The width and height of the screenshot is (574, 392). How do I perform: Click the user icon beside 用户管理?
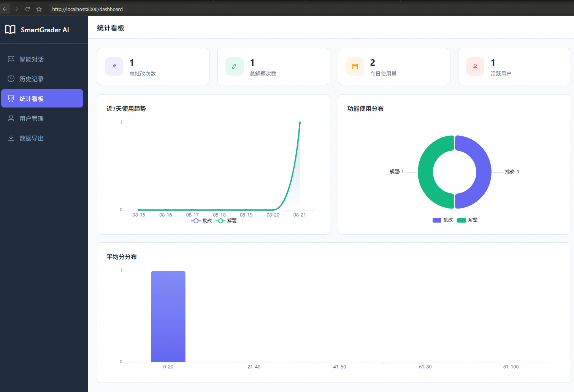click(x=11, y=118)
